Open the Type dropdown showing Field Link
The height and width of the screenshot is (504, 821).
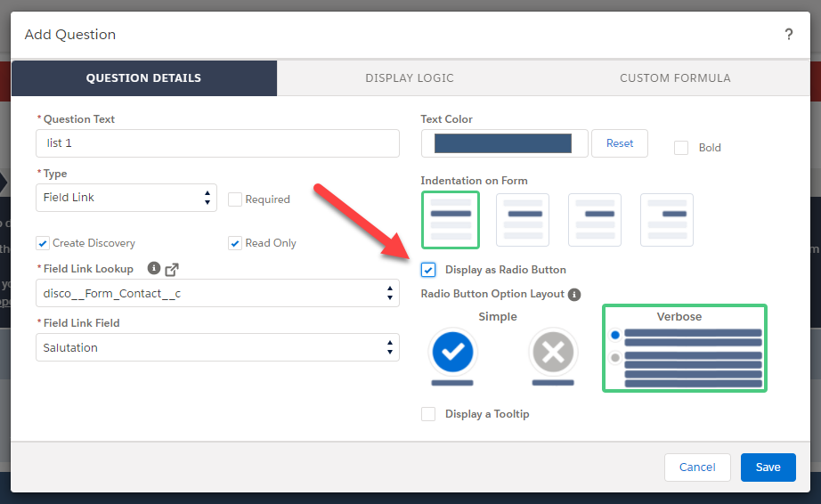point(126,198)
